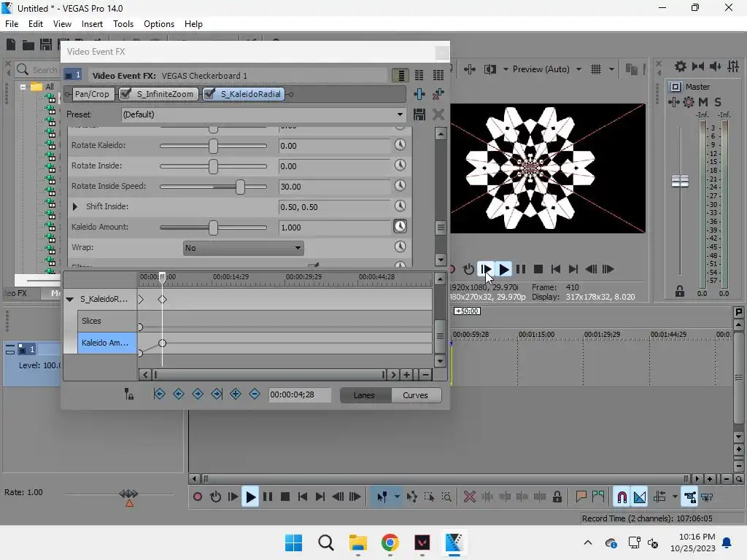
Task: Delete keyframe with minus diamond button
Action: coord(255,394)
